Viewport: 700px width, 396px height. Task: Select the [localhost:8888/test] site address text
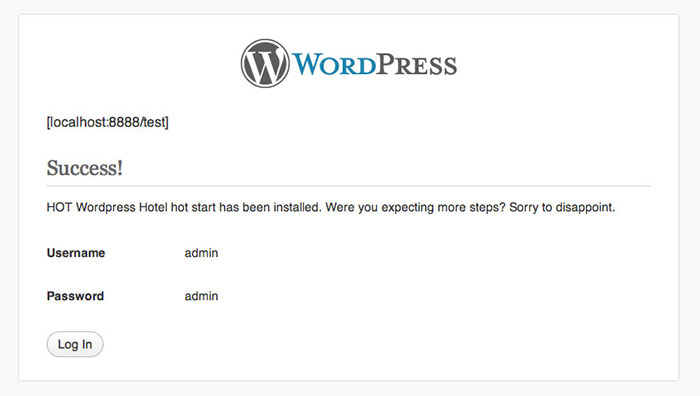pos(108,122)
